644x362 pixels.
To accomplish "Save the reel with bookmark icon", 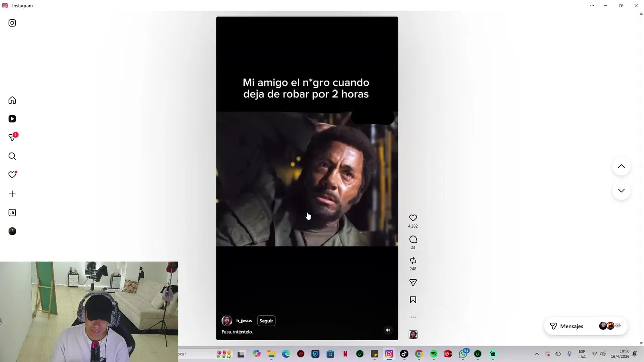I will [x=413, y=300].
